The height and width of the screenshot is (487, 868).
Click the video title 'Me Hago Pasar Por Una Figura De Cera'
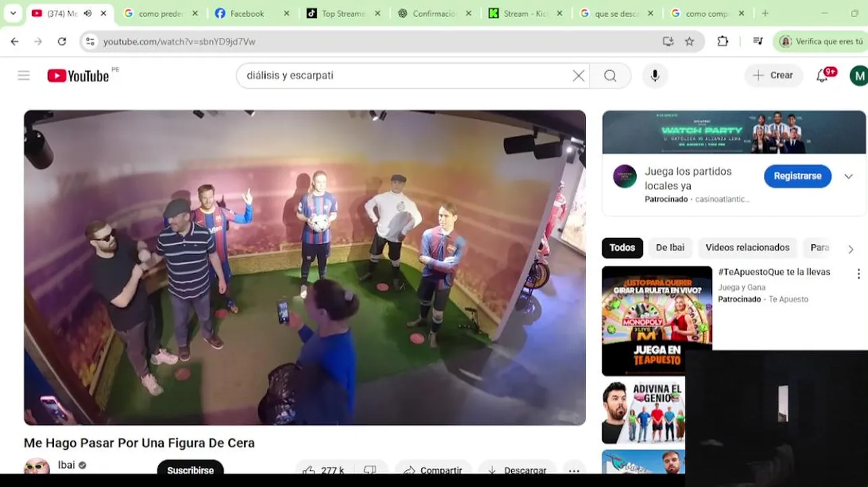coord(139,443)
